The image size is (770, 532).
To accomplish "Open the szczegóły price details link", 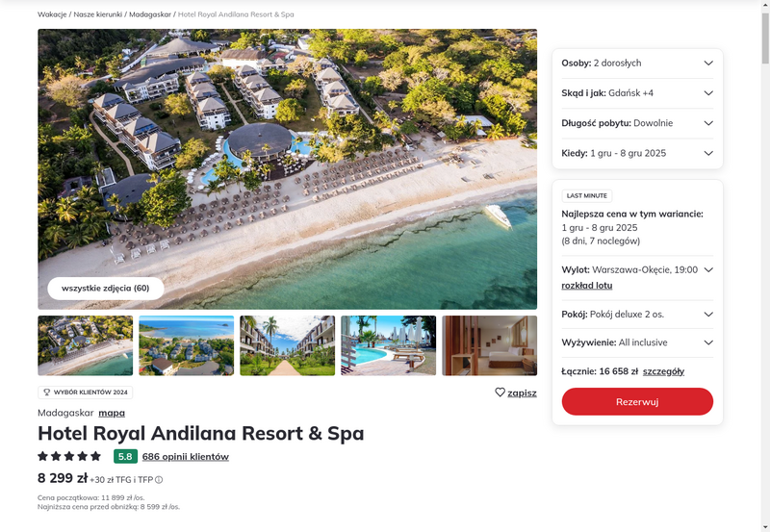I will [x=663, y=371].
